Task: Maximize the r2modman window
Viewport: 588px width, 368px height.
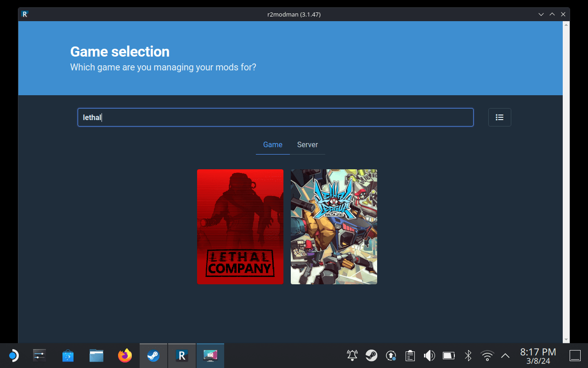Action: (552, 14)
